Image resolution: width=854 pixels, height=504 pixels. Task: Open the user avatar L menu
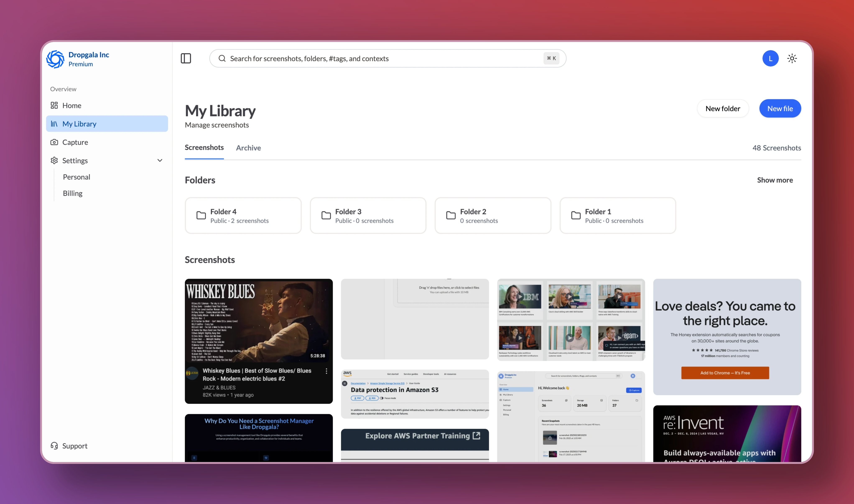[x=770, y=59]
